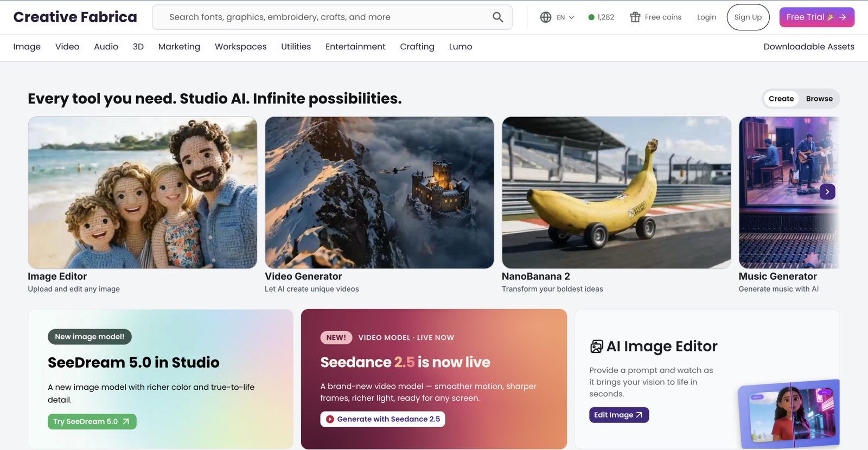868x450 pixels.
Task: Click the arrow on Free Trial button
Action: (x=843, y=17)
